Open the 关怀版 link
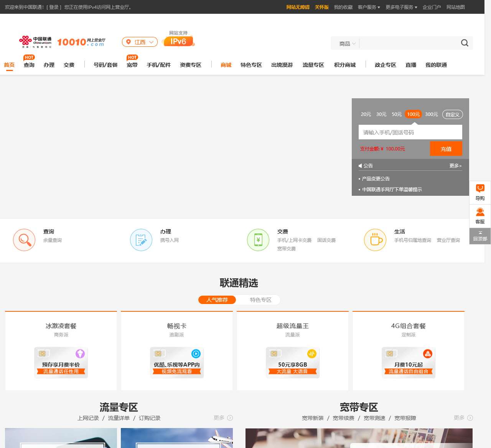 (322, 7)
